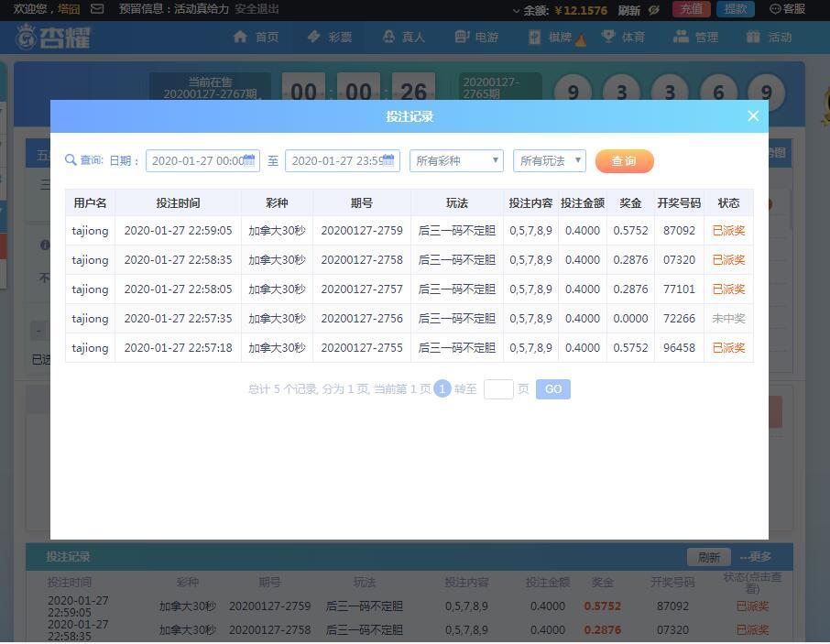The width and height of the screenshot is (830, 644).
Task: Click the start date input field
Action: point(196,160)
